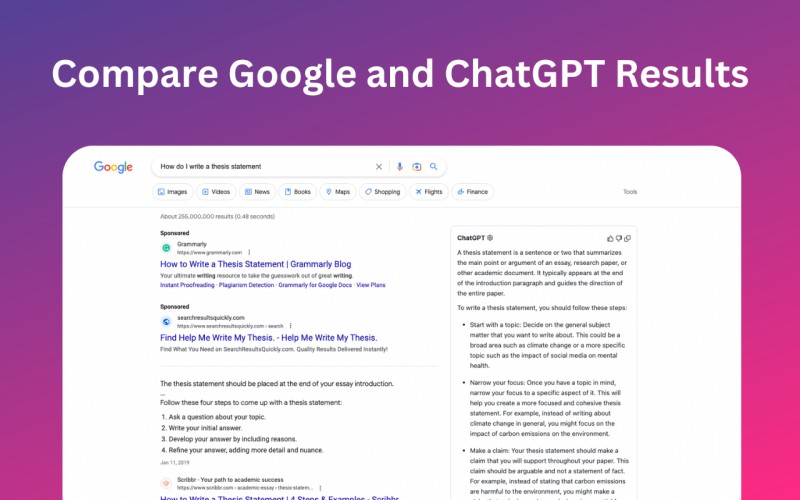Click the Scribbr 'Your path to academic success' source line

(x=230, y=480)
